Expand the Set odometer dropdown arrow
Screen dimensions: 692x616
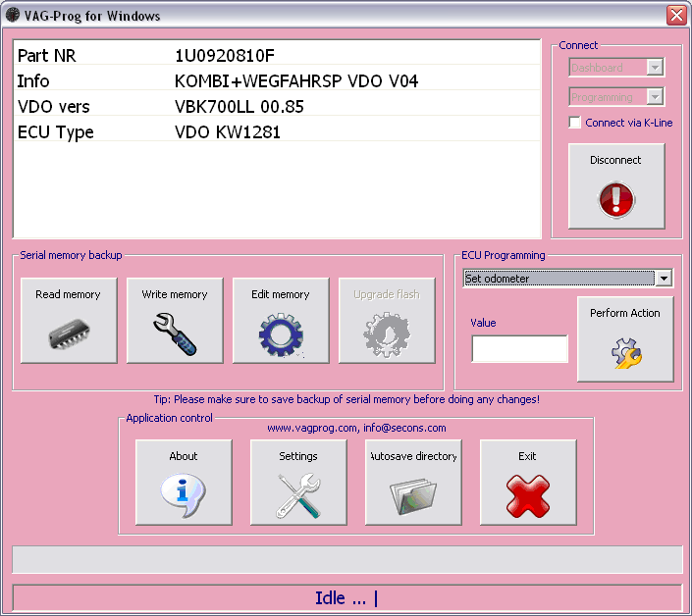click(x=664, y=278)
